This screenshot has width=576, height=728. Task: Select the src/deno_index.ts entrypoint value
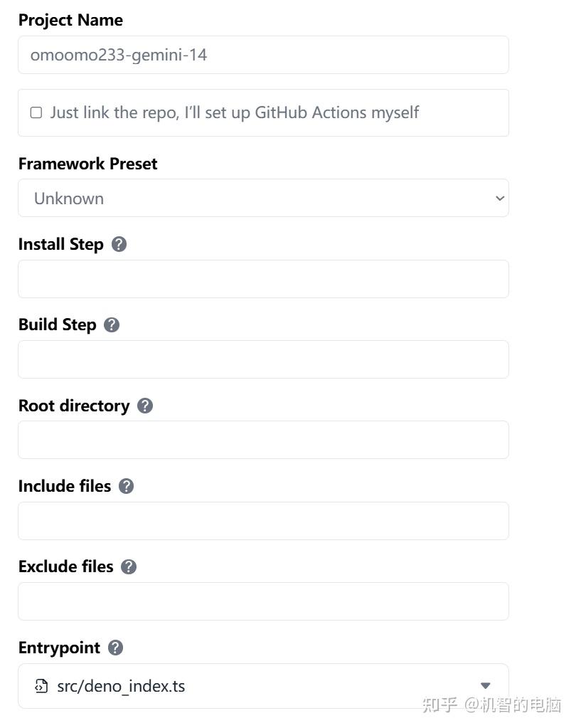point(121,686)
